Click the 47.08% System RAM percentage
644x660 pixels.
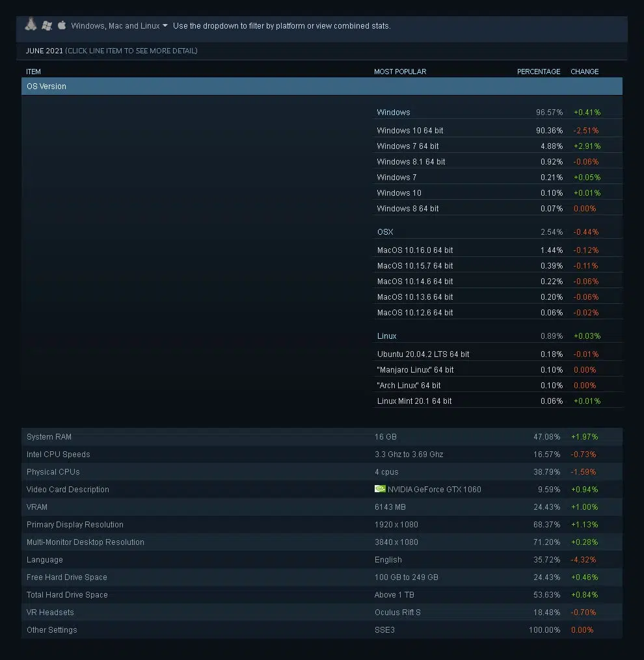[x=546, y=437]
